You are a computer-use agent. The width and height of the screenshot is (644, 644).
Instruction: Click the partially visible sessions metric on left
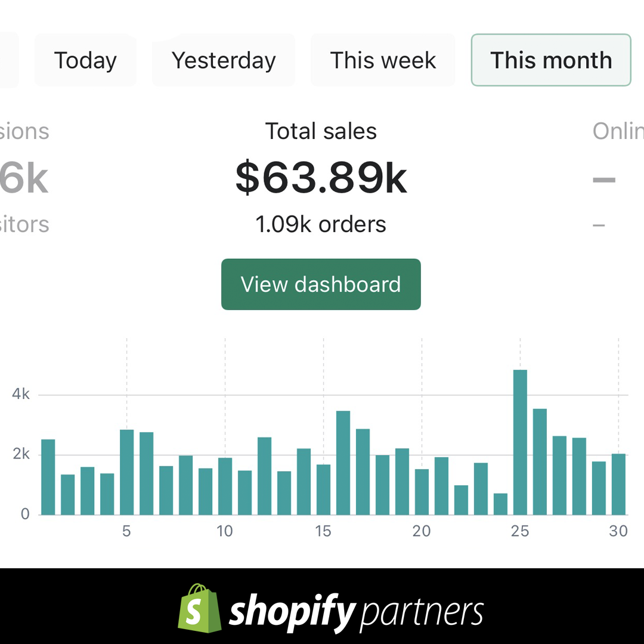(24, 178)
